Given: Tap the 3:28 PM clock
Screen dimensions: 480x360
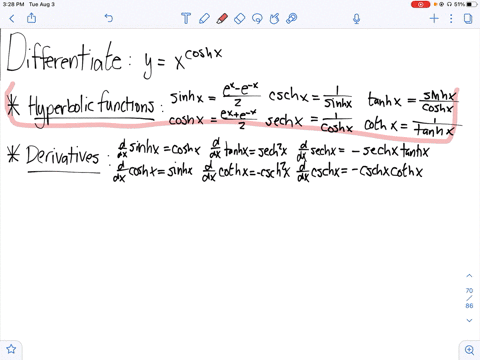Looking at the screenshot, I should click(x=13, y=4).
